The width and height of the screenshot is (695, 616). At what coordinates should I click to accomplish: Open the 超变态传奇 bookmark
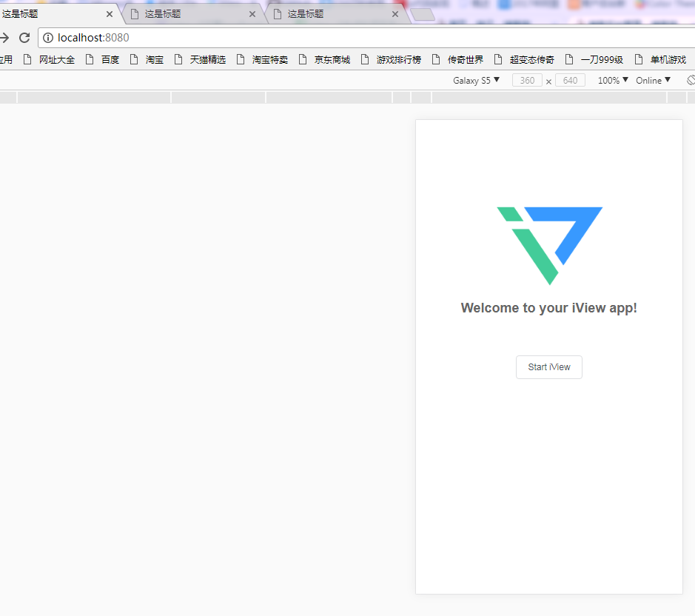point(524,59)
